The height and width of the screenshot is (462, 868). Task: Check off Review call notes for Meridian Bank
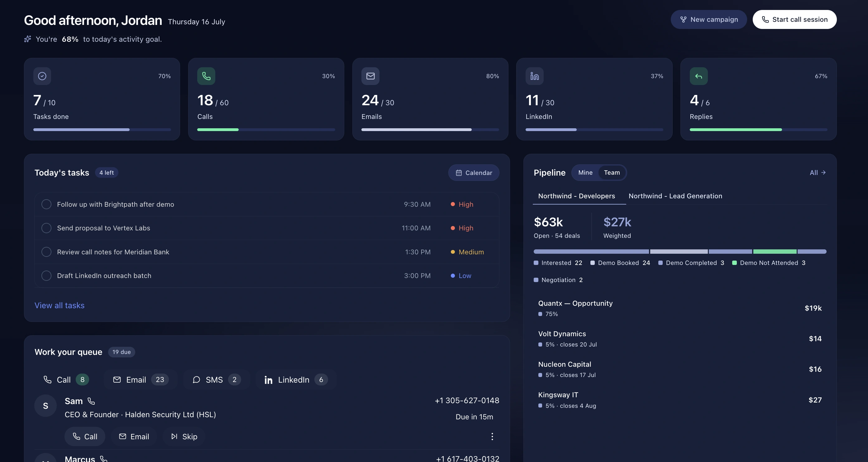point(46,252)
